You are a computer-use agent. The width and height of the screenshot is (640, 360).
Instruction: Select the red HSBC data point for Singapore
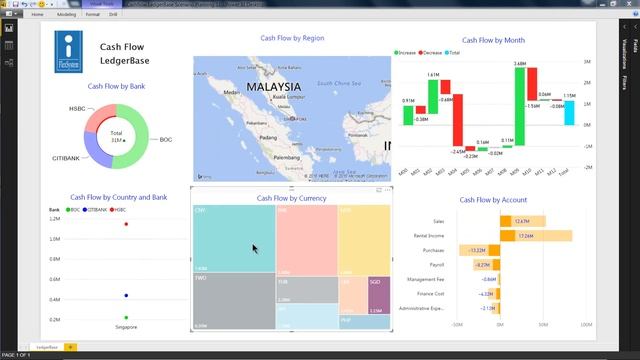(x=126, y=224)
